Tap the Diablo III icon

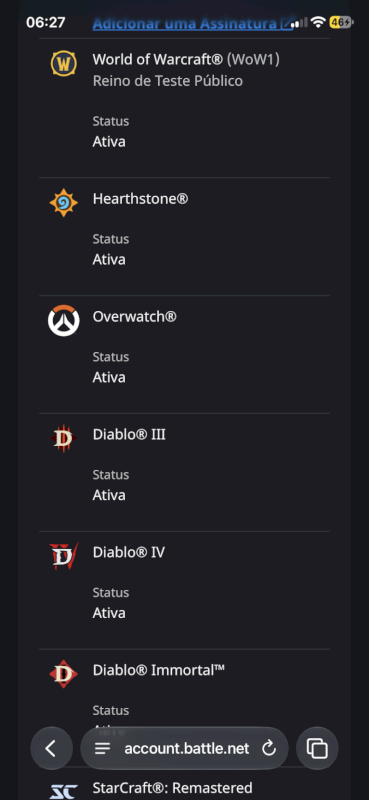pyautogui.click(x=64, y=438)
